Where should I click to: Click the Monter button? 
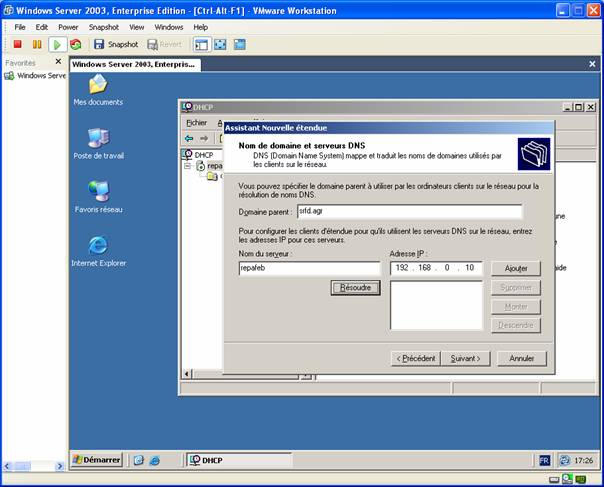click(x=516, y=307)
